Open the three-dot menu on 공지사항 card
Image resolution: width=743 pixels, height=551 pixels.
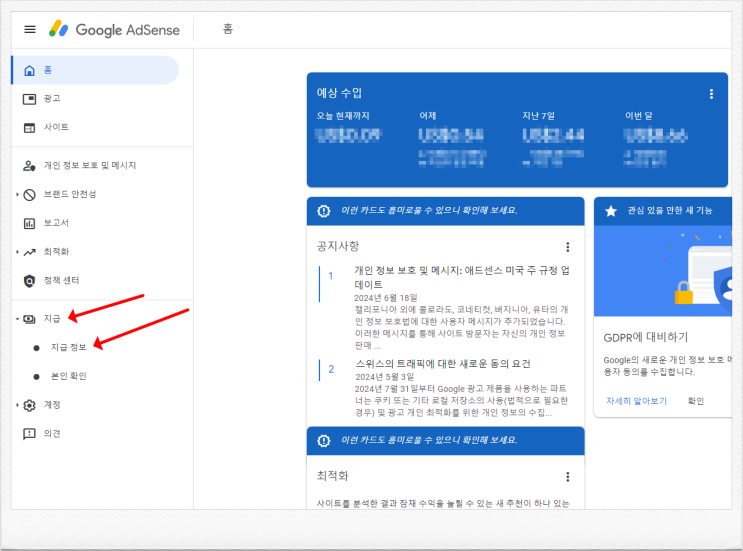click(x=568, y=247)
